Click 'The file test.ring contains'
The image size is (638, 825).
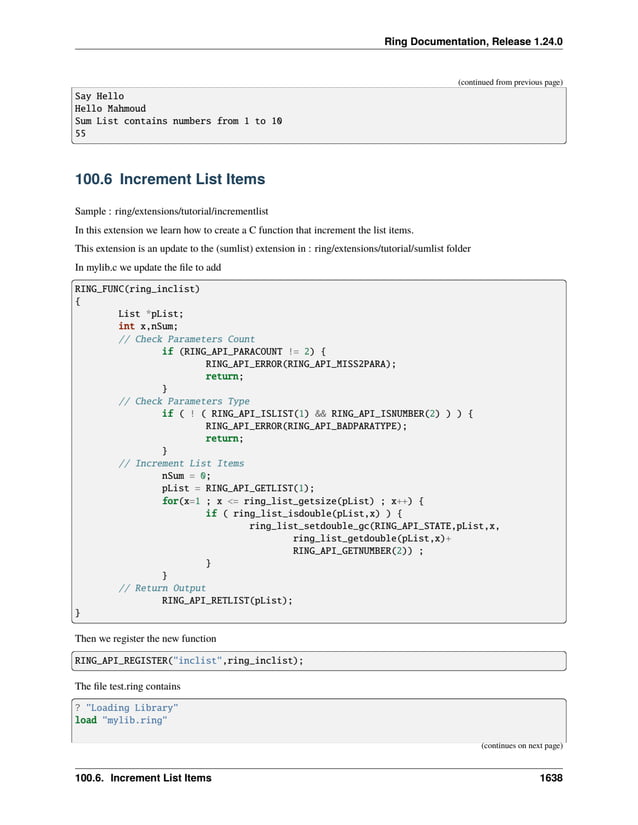(x=128, y=687)
